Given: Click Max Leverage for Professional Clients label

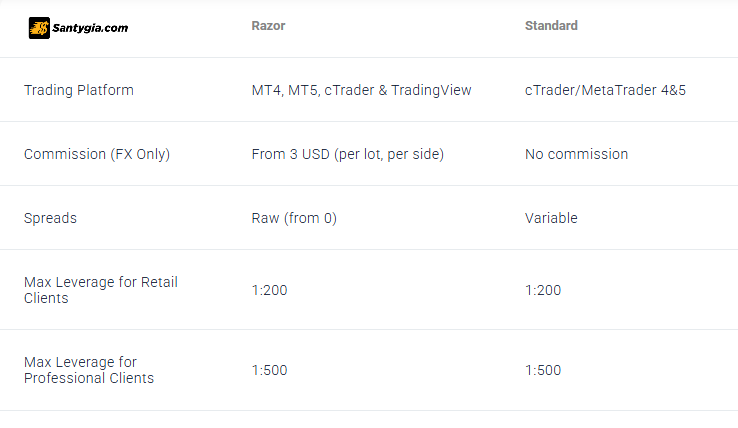Looking at the screenshot, I should coord(89,370).
